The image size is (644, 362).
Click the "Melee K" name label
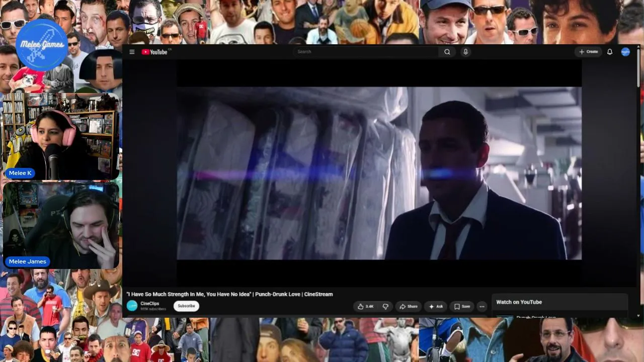pyautogui.click(x=20, y=173)
